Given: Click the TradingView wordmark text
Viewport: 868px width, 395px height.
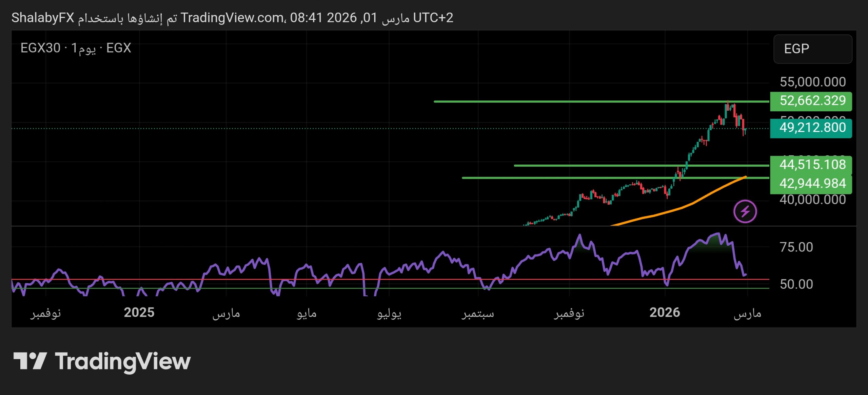Looking at the screenshot, I should click(x=123, y=361).
